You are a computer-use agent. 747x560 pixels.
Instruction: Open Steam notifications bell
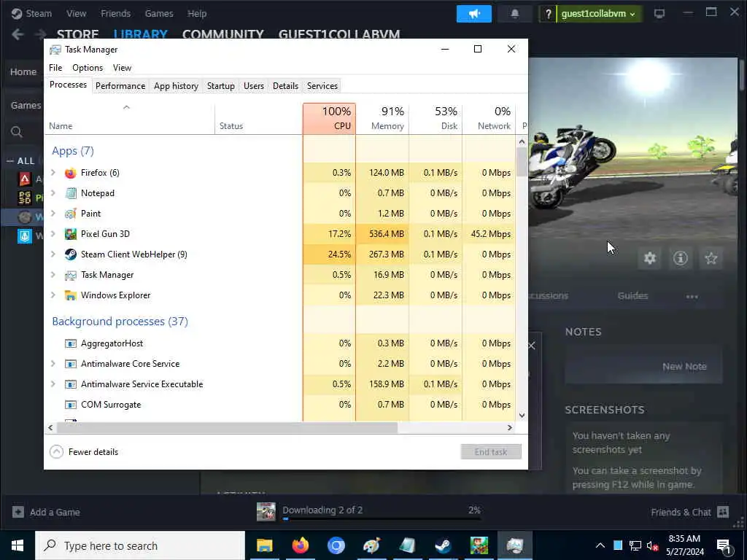514,14
